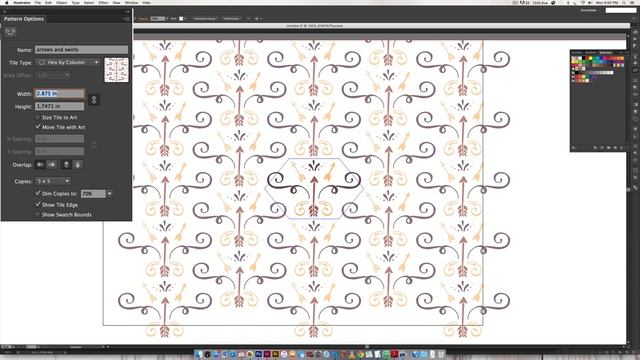This screenshot has width=640, height=360.
Task: Open Illustrator from the Dock
Action: point(275,354)
